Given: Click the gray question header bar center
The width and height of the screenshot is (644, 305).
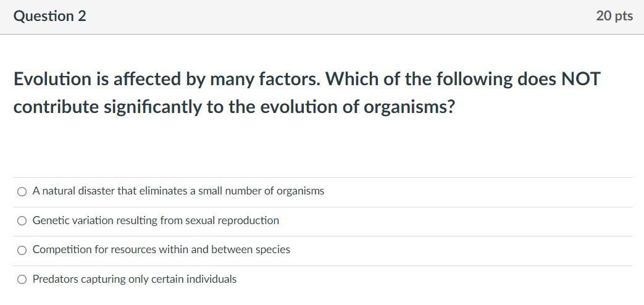Looking at the screenshot, I should (x=322, y=17).
